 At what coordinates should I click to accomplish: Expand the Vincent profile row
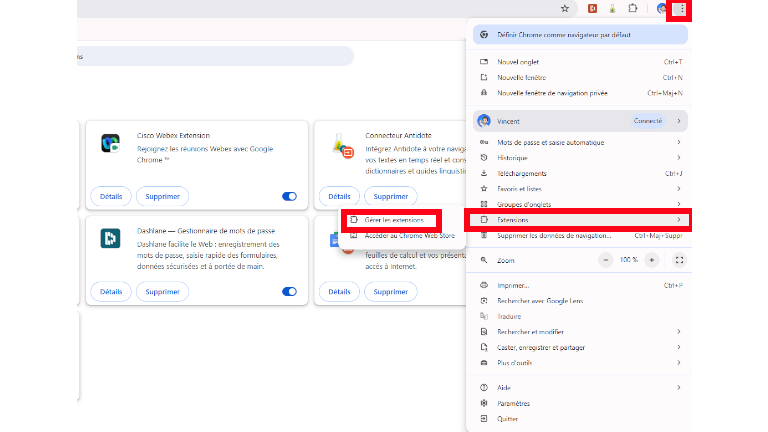click(580, 121)
